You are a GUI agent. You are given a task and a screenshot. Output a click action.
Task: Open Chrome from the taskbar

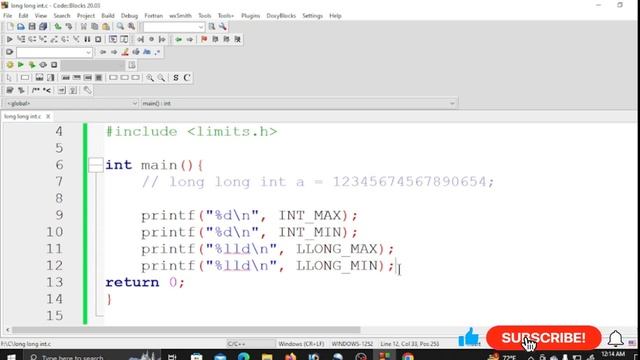[x=407, y=357]
